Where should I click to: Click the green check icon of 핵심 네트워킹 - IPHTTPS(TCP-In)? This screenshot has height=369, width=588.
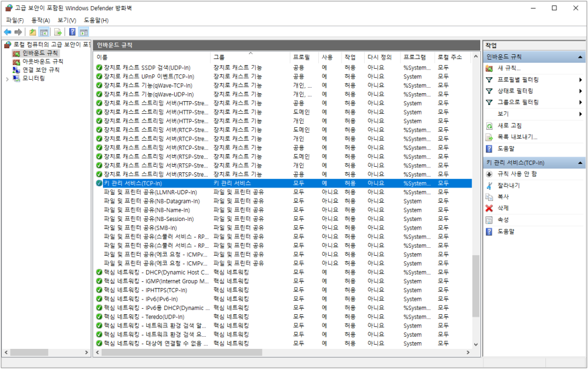[99, 290]
